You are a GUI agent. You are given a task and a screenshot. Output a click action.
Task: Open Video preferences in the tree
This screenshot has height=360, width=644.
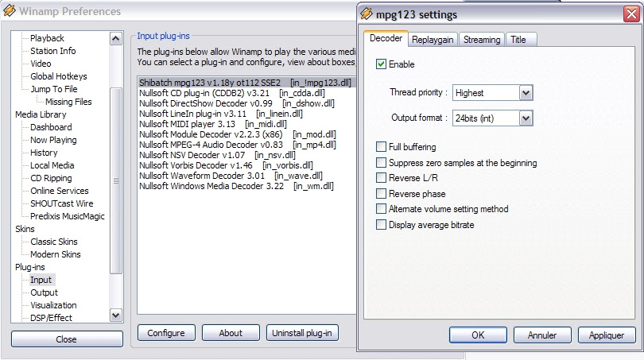(41, 64)
